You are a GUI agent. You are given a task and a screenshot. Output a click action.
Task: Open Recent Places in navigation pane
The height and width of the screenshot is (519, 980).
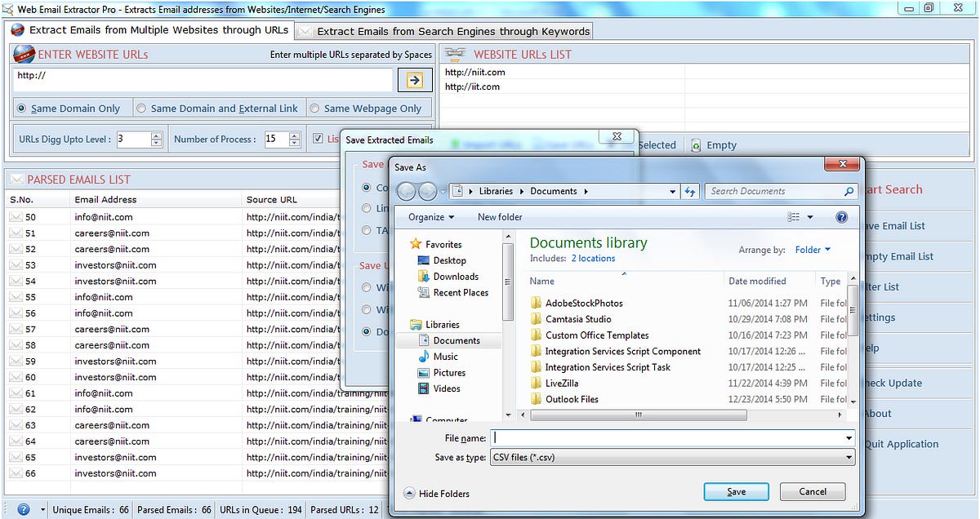[460, 292]
